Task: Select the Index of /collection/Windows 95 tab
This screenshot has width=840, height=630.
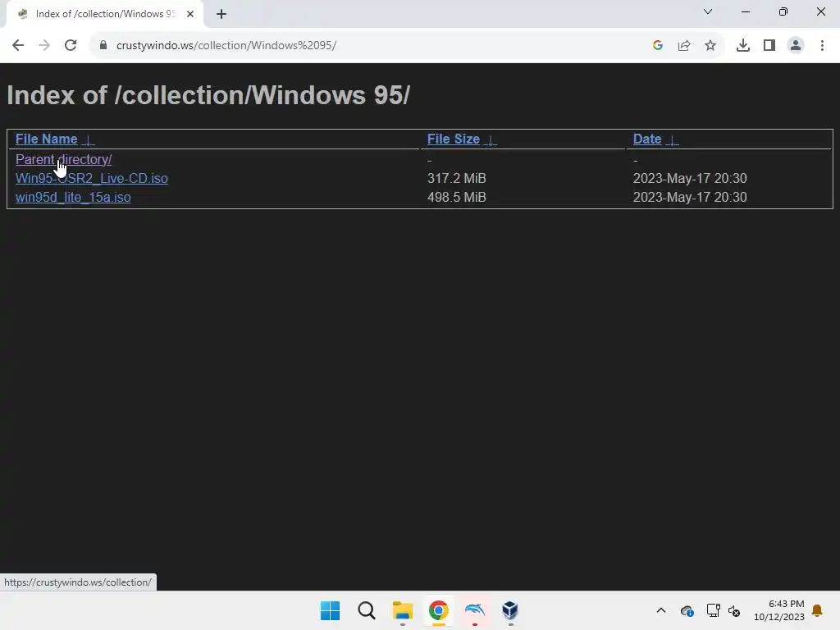Action: (x=104, y=14)
